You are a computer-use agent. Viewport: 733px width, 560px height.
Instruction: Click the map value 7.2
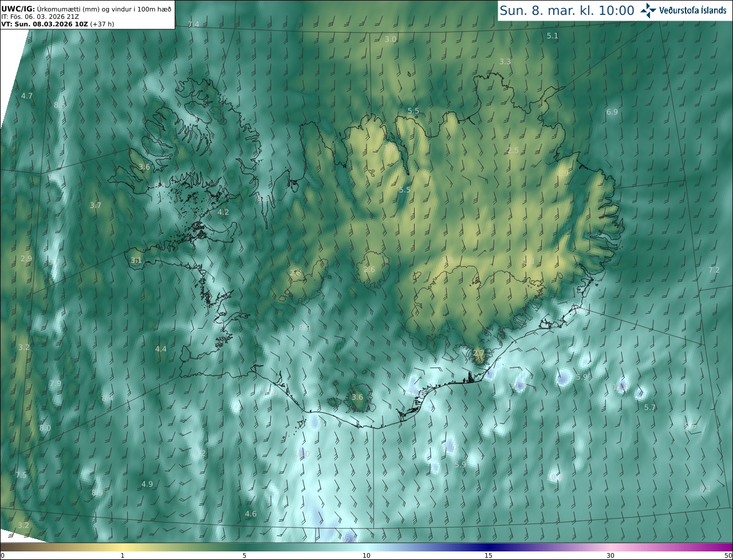pyautogui.click(x=714, y=270)
